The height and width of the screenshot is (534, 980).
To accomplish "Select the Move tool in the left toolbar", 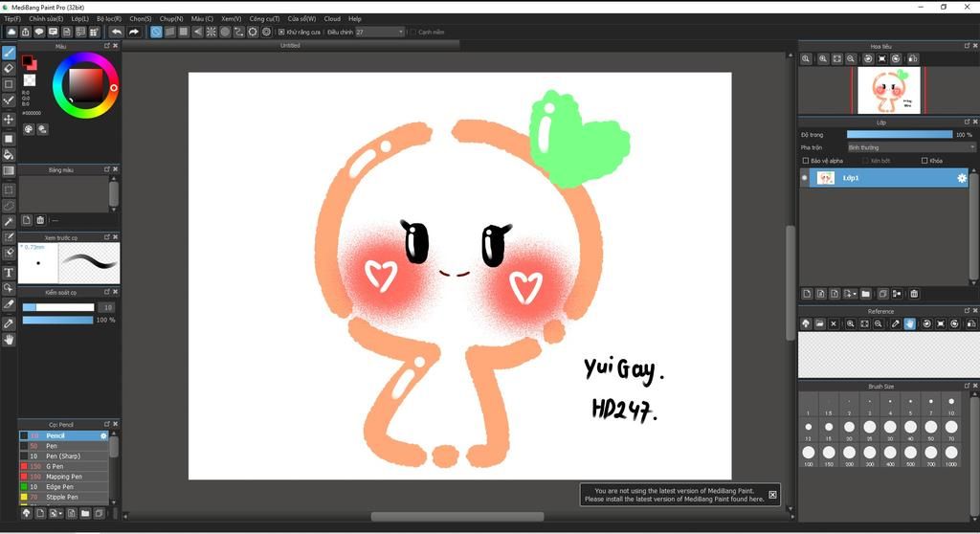I will click(x=9, y=119).
